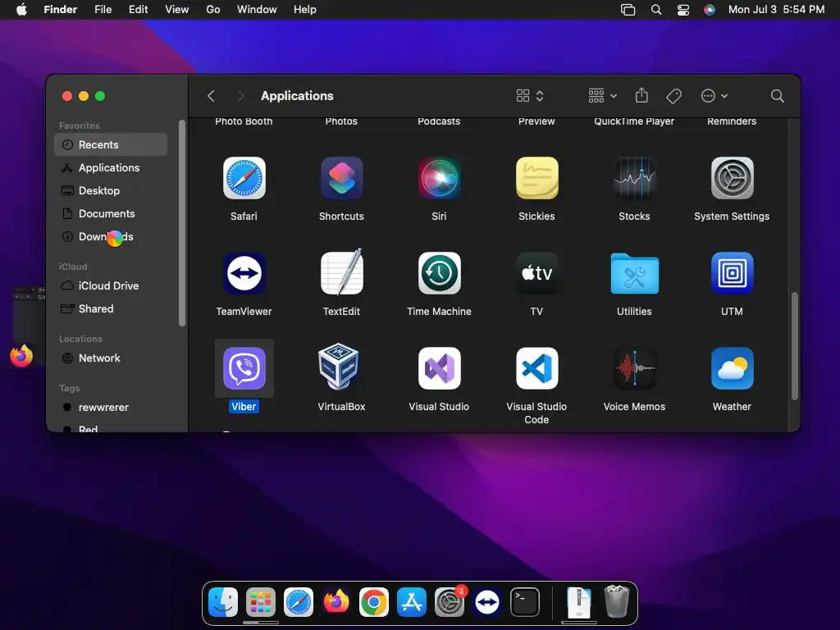The height and width of the screenshot is (630, 840).
Task: Select the Voice Memos app icon
Action: click(634, 368)
